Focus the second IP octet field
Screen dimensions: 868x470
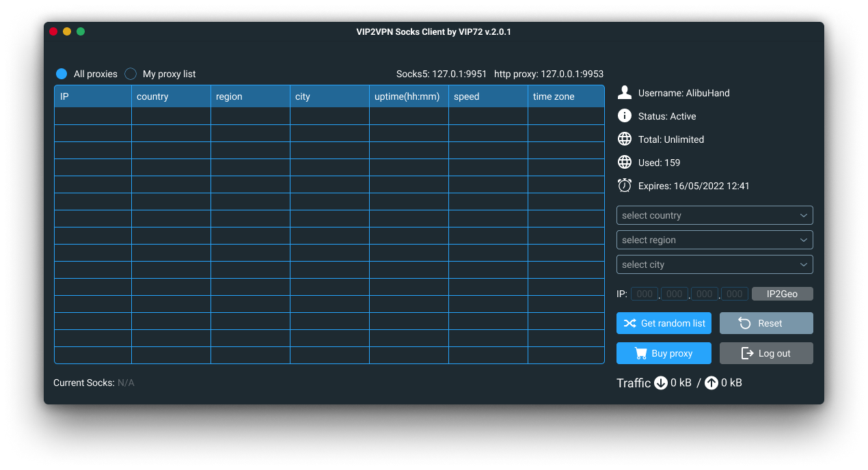tap(675, 294)
